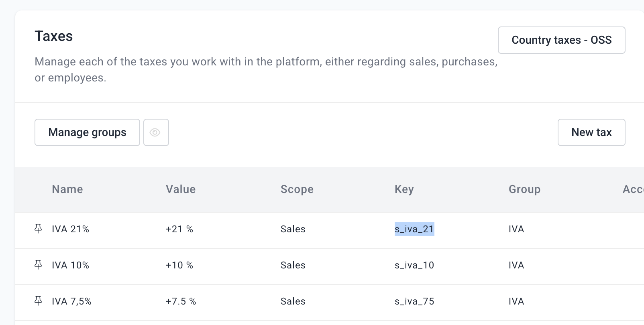This screenshot has width=644, height=325.
Task: Toggle the eye visibility button
Action: [156, 132]
